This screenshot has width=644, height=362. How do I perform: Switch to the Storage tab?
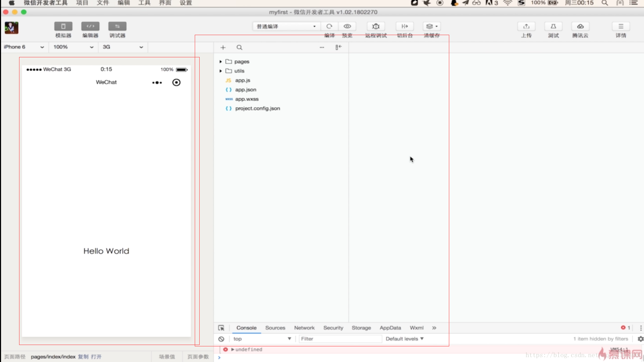pos(361,328)
